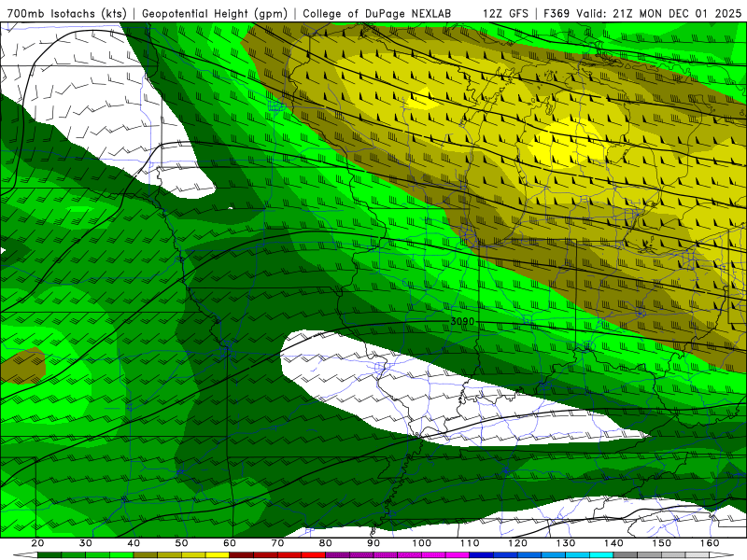Image resolution: width=747 pixels, height=560 pixels.
Task: Click the '12Z GFS' model run label
Action: 505,14
